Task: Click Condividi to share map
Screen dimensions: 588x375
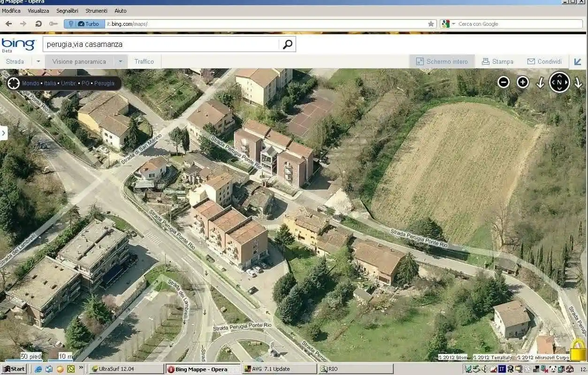Action: 544,61
